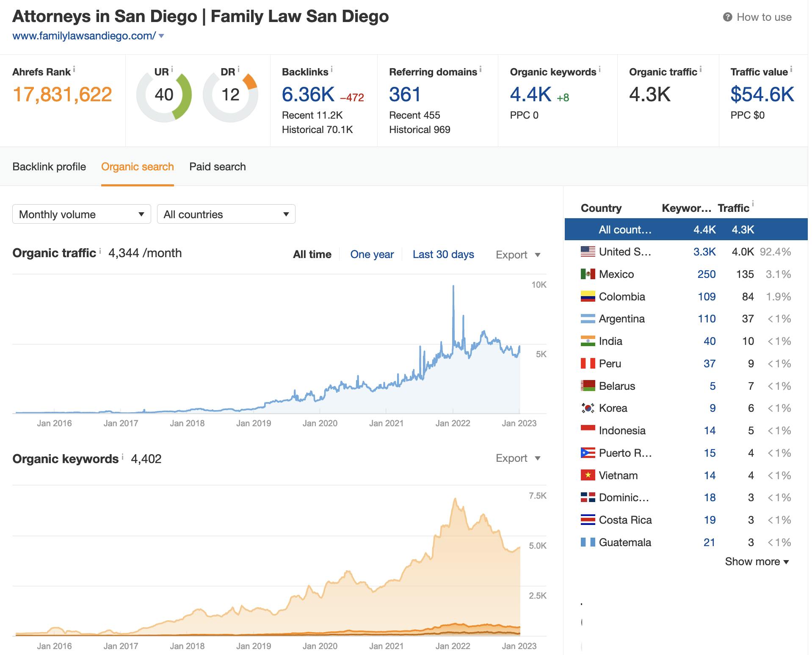The width and height of the screenshot is (812, 655).
Task: Click the Recent 455 referring domains text
Action: (x=414, y=115)
